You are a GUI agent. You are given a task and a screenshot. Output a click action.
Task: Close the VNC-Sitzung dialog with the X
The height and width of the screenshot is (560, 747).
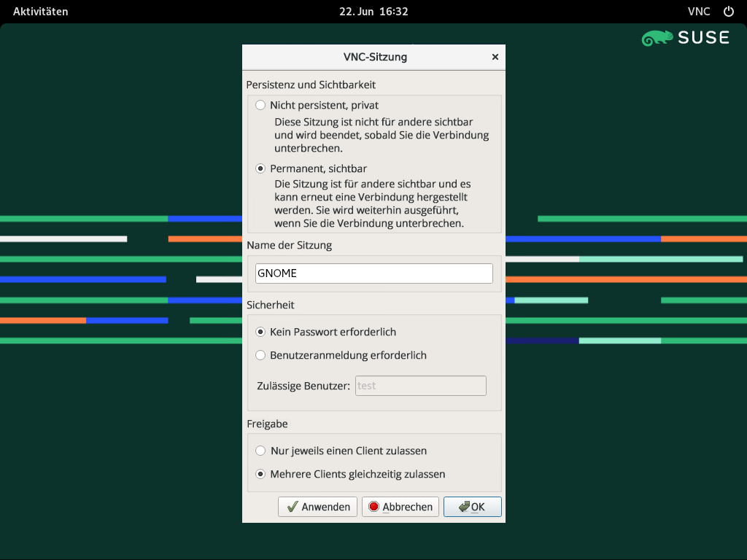coord(495,57)
